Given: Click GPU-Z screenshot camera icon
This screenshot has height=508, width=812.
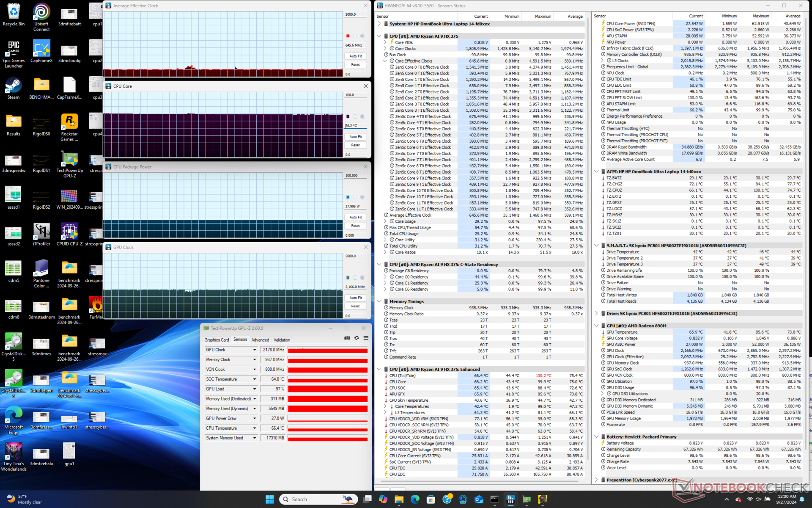Looking at the screenshot, I should coord(347,338).
